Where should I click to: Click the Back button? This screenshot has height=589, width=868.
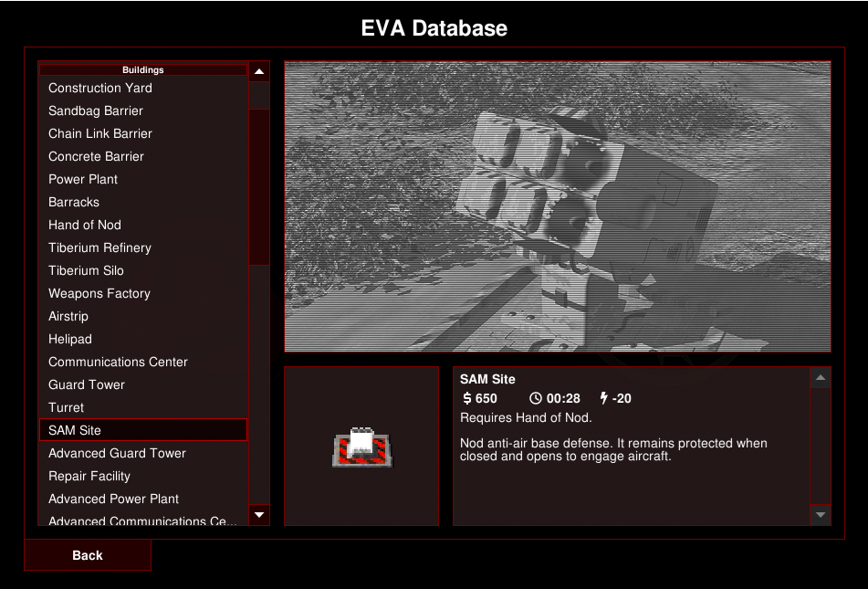pyautogui.click(x=88, y=555)
